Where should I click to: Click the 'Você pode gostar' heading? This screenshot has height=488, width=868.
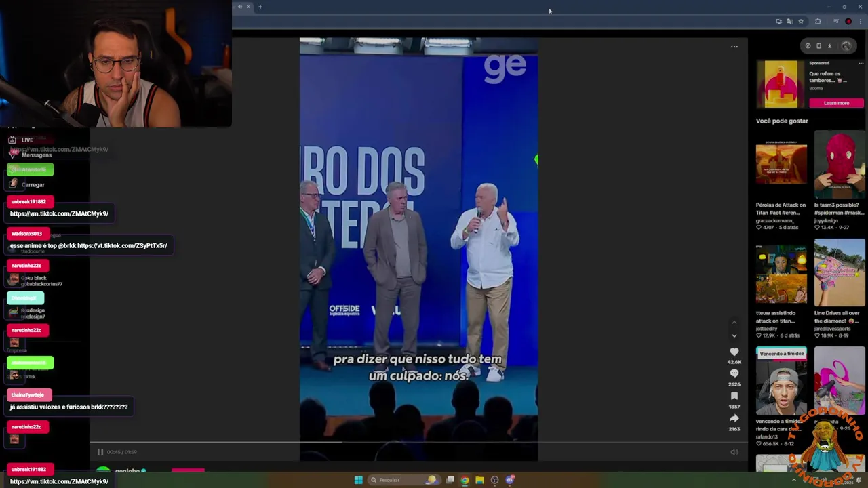(782, 121)
